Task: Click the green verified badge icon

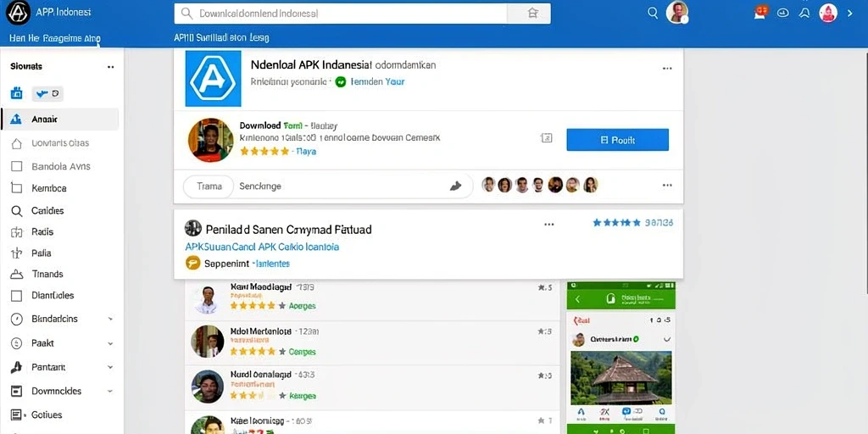Action: coord(341,82)
